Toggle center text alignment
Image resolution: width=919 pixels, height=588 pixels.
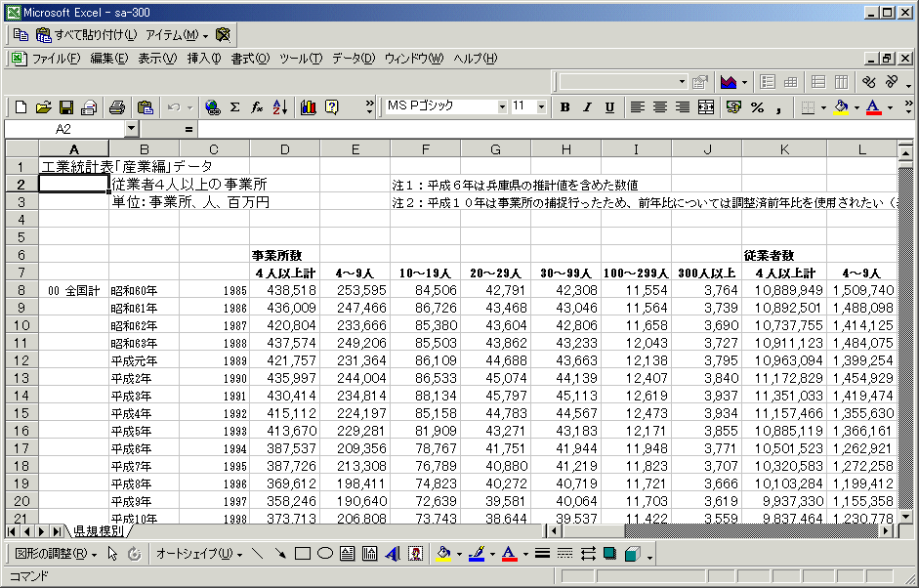660,107
